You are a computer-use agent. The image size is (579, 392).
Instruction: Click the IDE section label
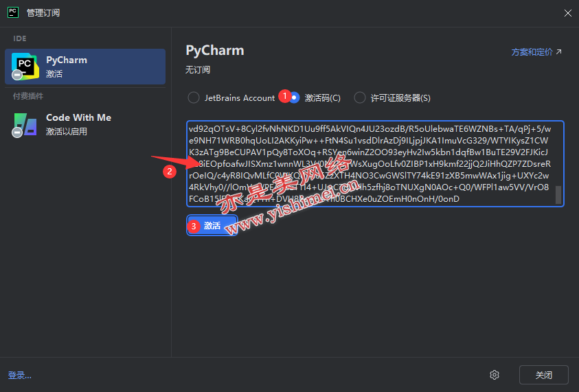[x=19, y=38]
